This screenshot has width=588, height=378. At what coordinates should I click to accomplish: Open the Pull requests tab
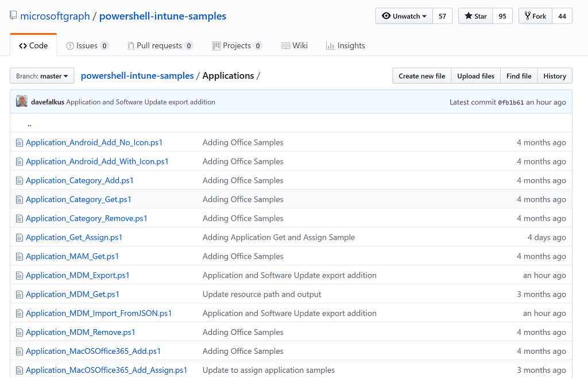coord(160,46)
